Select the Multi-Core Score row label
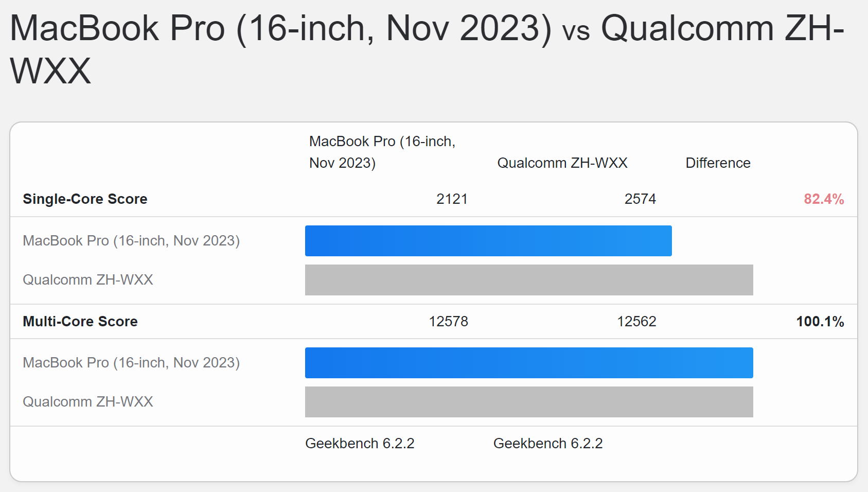This screenshot has width=868, height=492. [80, 322]
